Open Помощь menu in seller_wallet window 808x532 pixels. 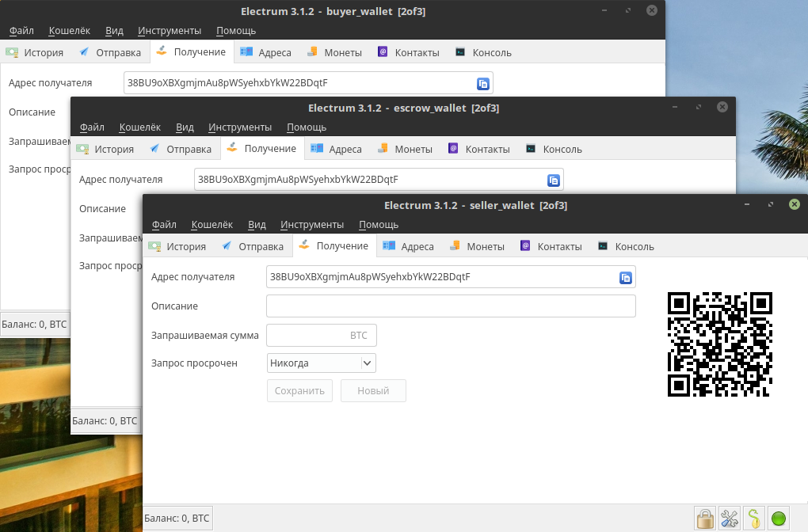coord(379,225)
